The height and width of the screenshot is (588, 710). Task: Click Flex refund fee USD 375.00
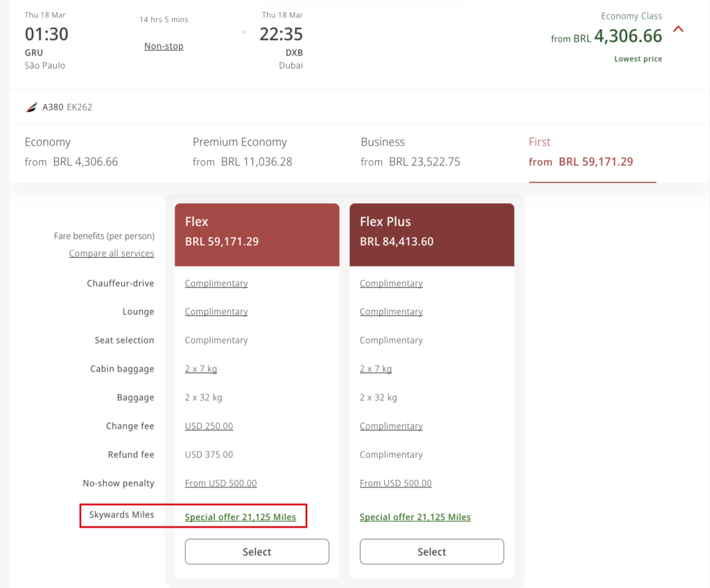point(209,455)
